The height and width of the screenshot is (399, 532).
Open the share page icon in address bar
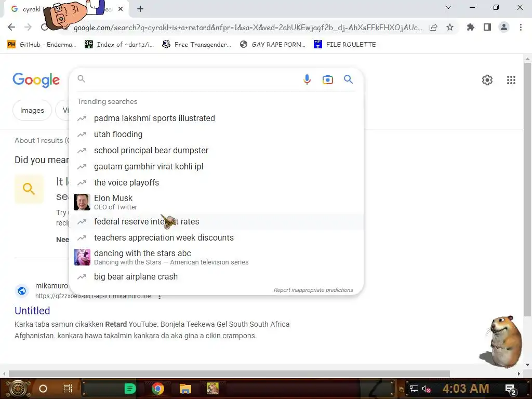pyautogui.click(x=433, y=28)
